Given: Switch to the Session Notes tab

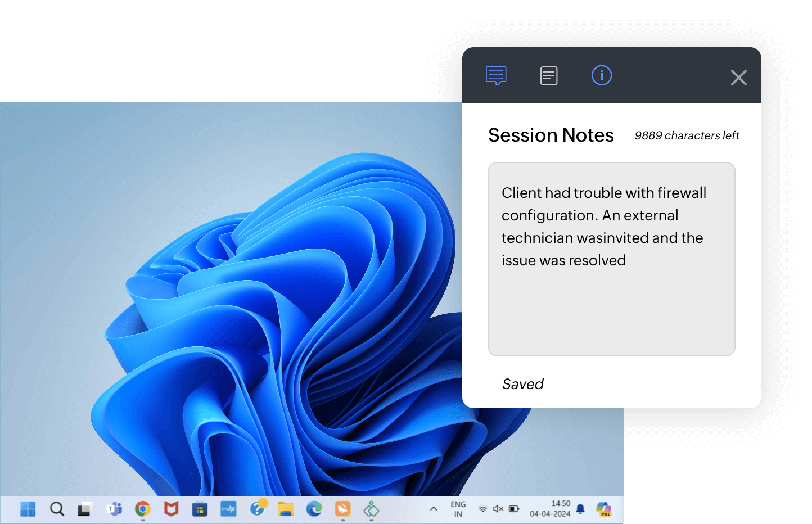Looking at the screenshot, I should (548, 75).
